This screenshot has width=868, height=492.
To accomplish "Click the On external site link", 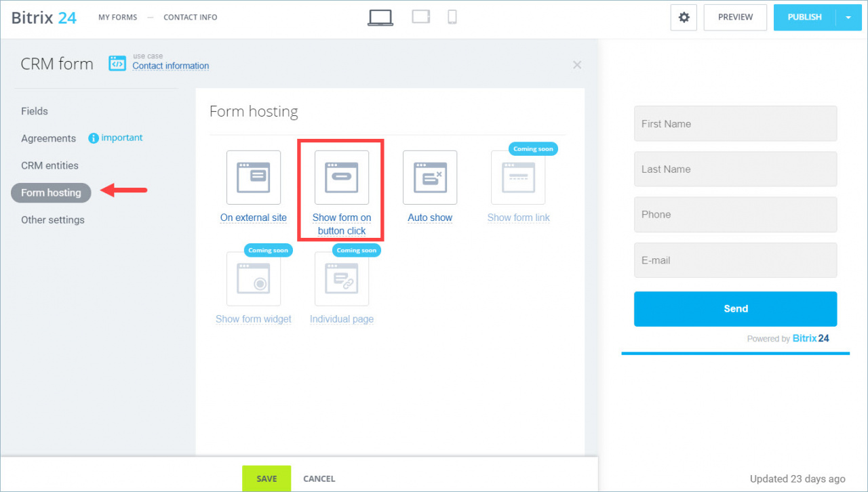I will click(254, 218).
